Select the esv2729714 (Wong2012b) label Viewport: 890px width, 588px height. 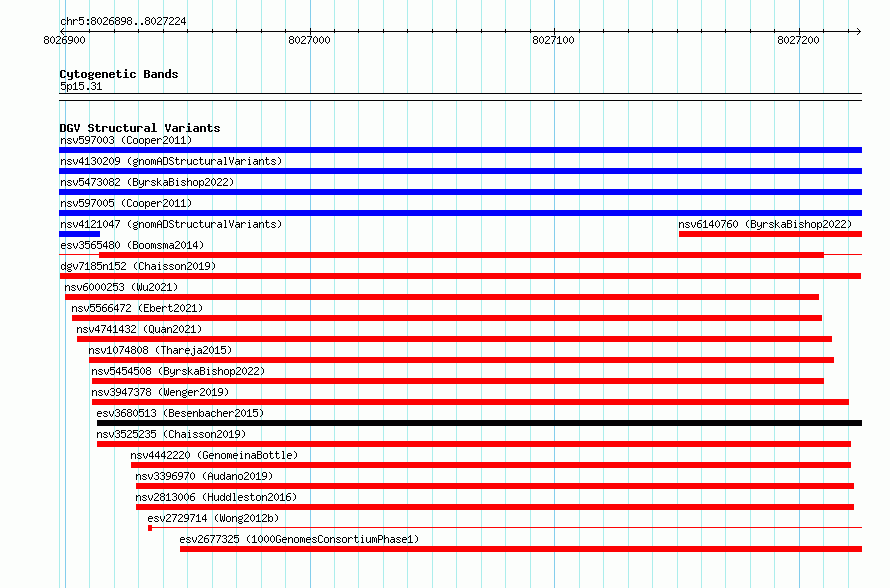tap(213, 518)
